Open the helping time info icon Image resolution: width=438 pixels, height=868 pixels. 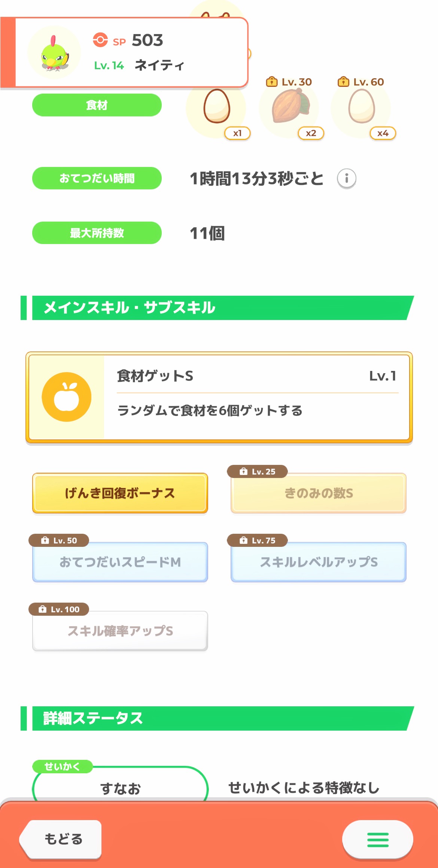point(346,178)
